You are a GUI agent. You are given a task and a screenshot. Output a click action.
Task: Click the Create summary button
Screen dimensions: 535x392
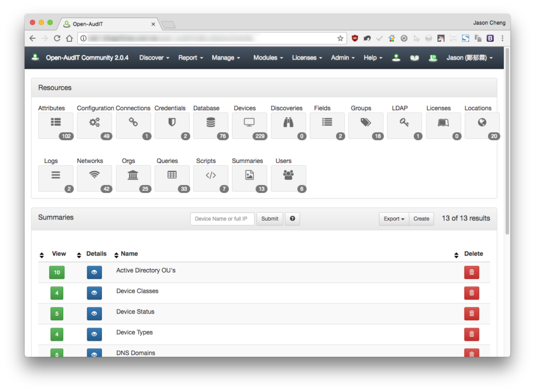pyautogui.click(x=421, y=218)
